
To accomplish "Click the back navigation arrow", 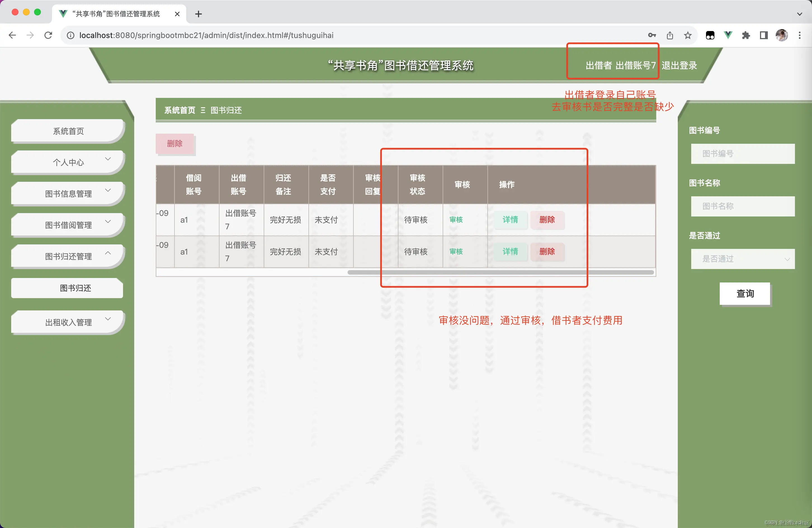I will pyautogui.click(x=12, y=35).
